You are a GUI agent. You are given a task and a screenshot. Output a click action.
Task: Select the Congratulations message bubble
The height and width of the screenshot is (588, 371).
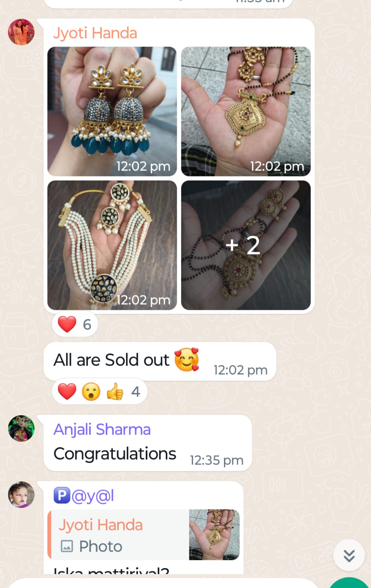pos(148,443)
